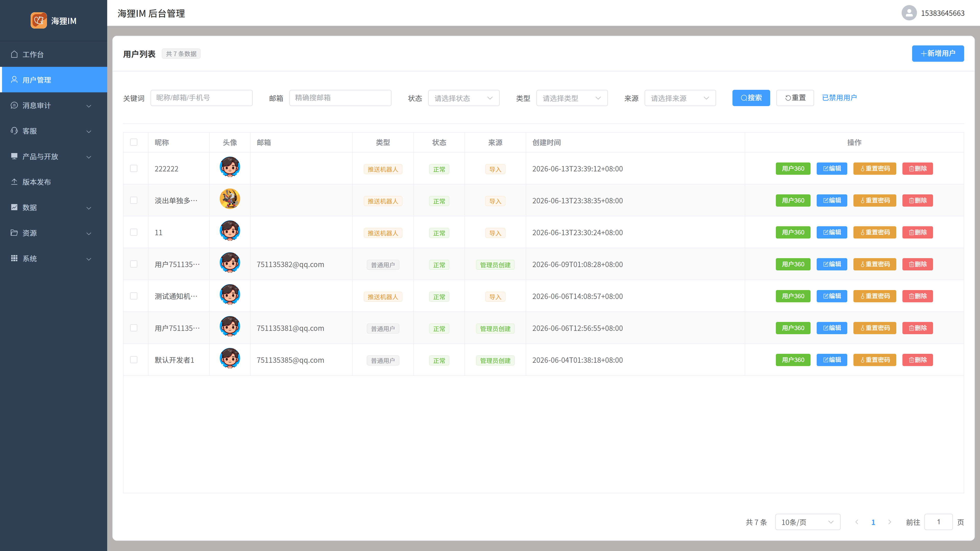Open the 已禁用用户 link

pyautogui.click(x=839, y=98)
